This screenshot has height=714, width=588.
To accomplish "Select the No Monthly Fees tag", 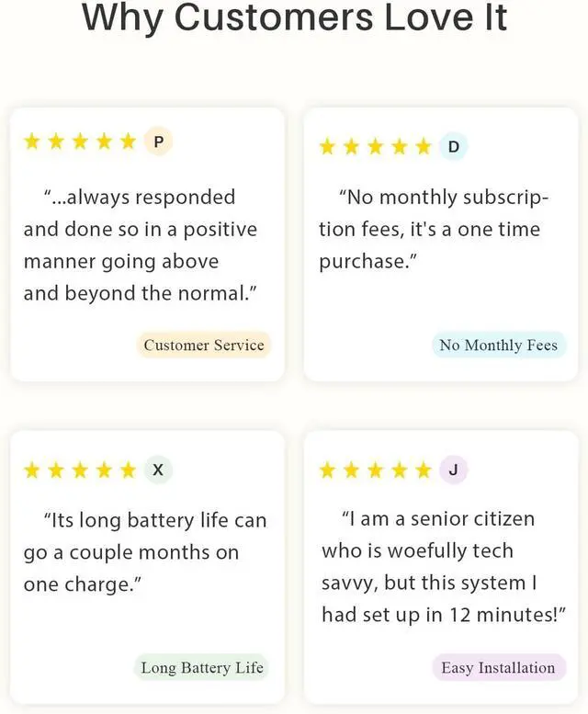I will [x=498, y=346].
